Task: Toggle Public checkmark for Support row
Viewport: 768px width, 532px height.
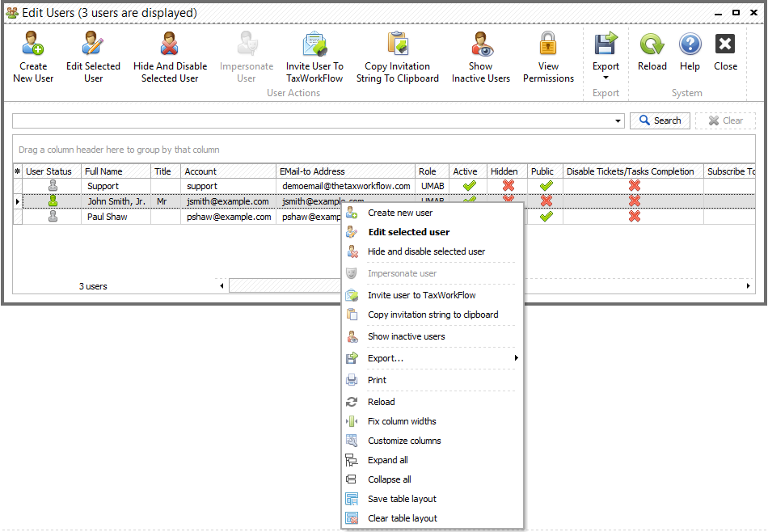Action: pos(546,186)
